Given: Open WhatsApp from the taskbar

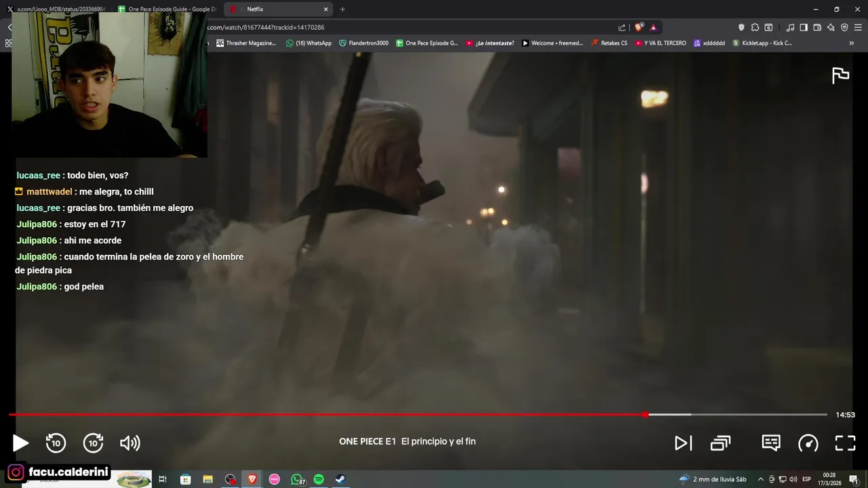Looking at the screenshot, I should pyautogui.click(x=297, y=479).
